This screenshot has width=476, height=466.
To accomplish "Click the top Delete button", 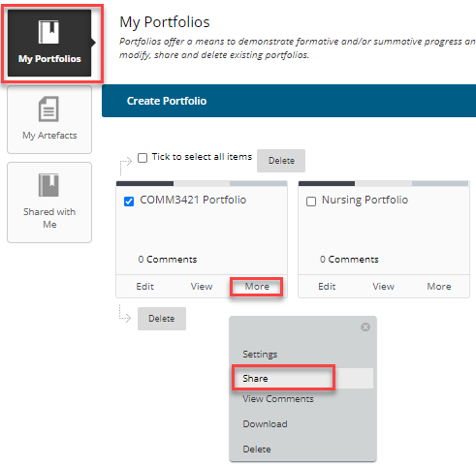I will click(281, 161).
